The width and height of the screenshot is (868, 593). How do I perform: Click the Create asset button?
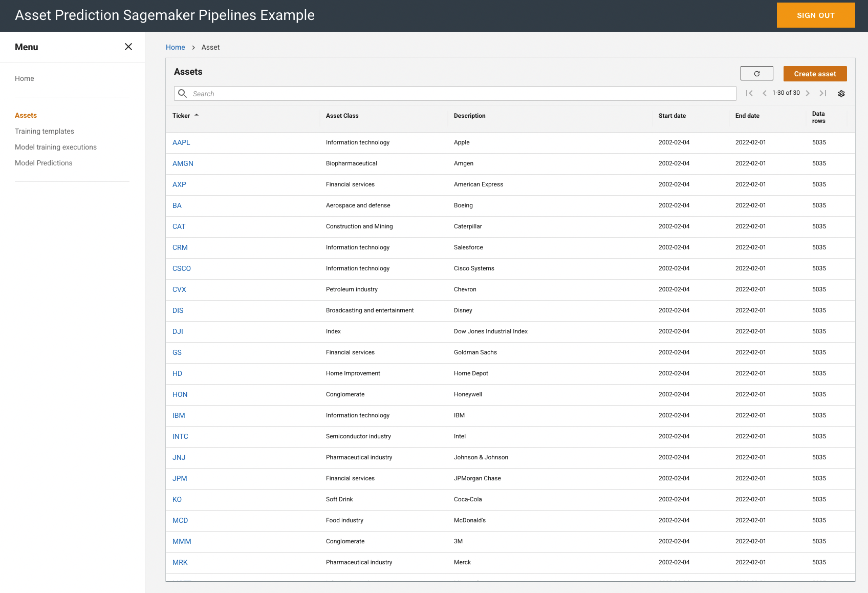(x=815, y=74)
